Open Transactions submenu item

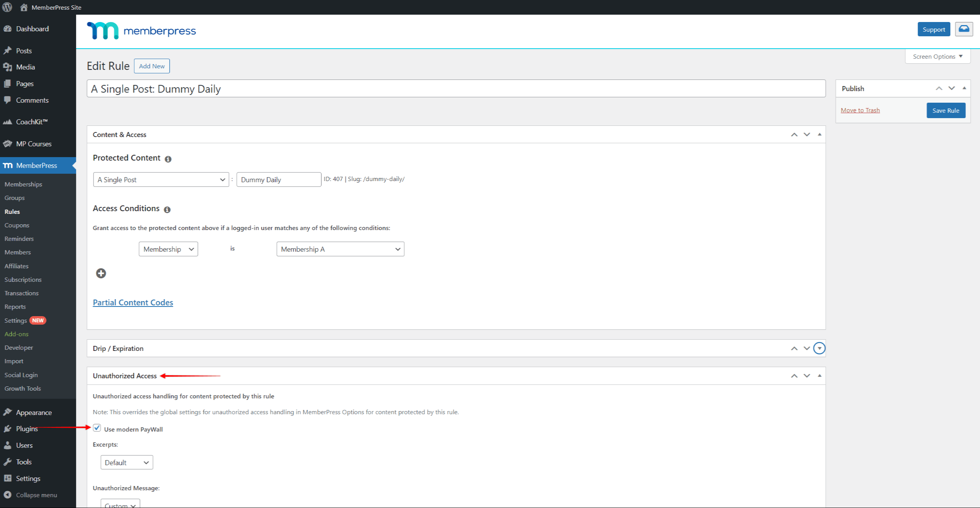coord(22,293)
